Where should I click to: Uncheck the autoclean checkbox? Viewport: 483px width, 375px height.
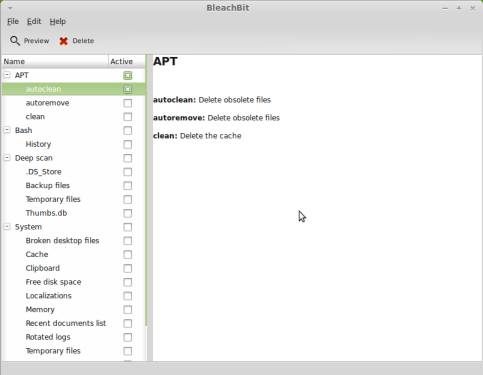(127, 89)
